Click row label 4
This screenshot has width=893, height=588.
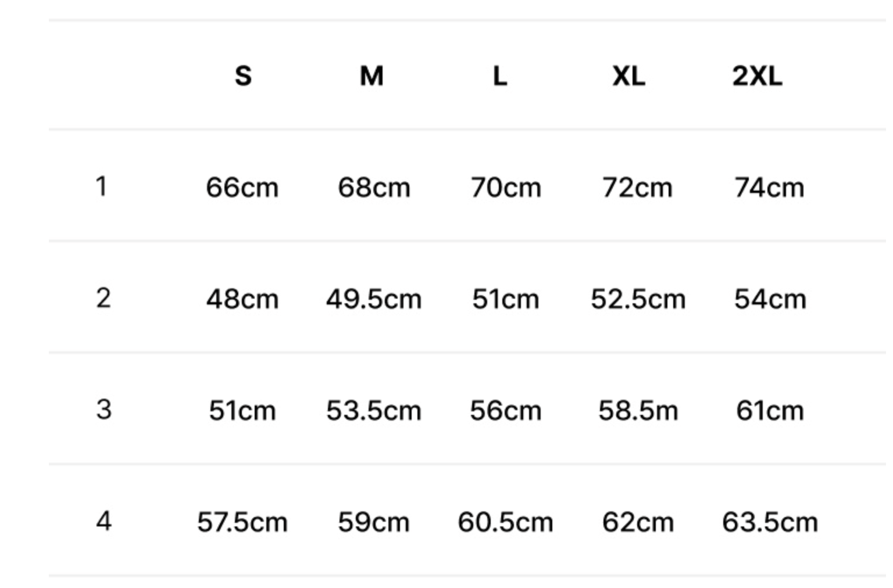[x=103, y=521]
